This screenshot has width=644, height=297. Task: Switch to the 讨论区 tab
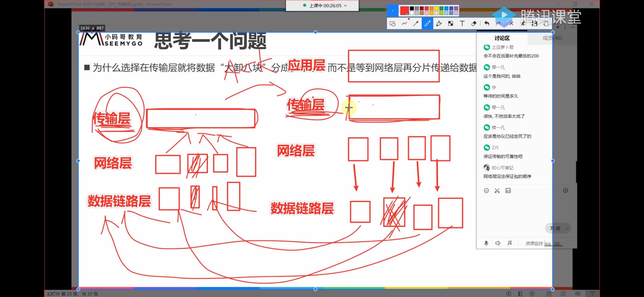coord(502,38)
